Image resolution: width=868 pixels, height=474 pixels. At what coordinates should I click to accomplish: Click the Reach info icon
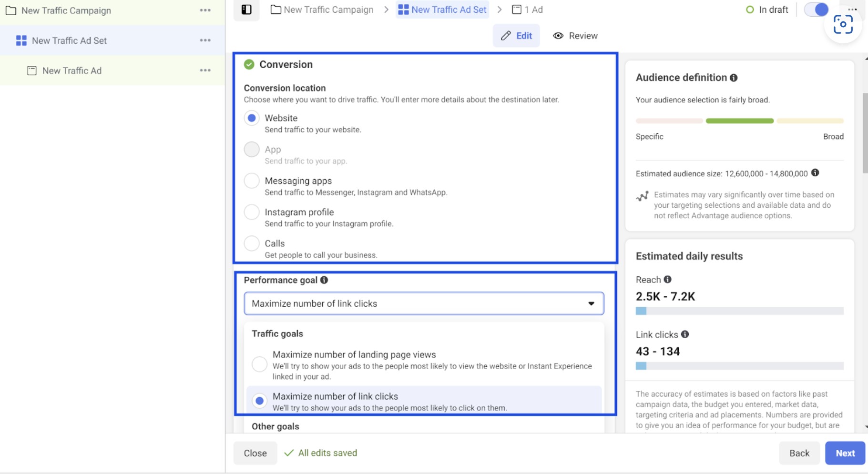tap(668, 280)
